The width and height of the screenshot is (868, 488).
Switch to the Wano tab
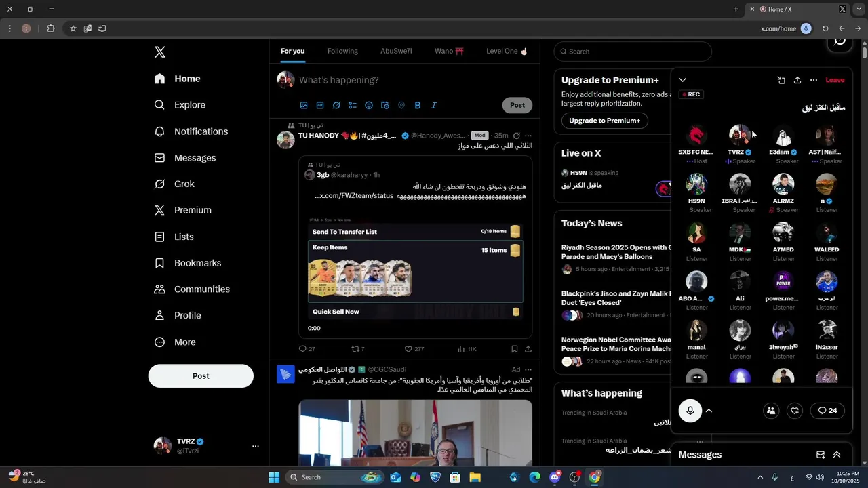449,52
